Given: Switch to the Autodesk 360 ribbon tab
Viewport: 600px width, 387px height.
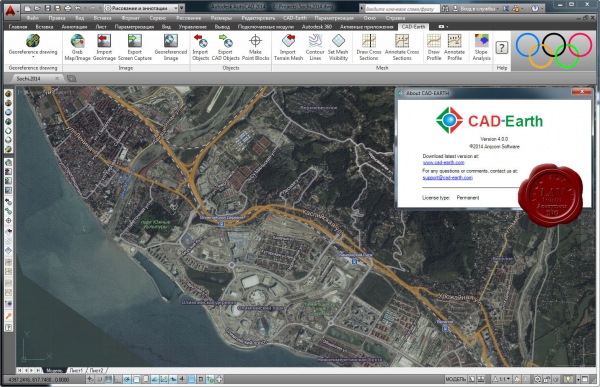Looking at the screenshot, I should 317,27.
